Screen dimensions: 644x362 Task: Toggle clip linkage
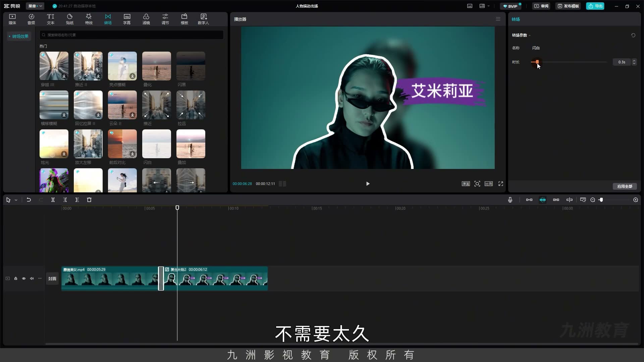coord(556,200)
